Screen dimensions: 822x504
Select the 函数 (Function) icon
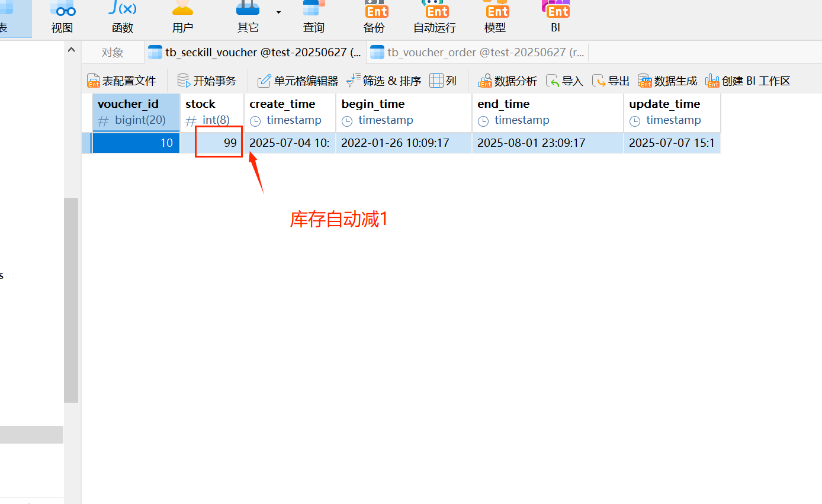121,17
